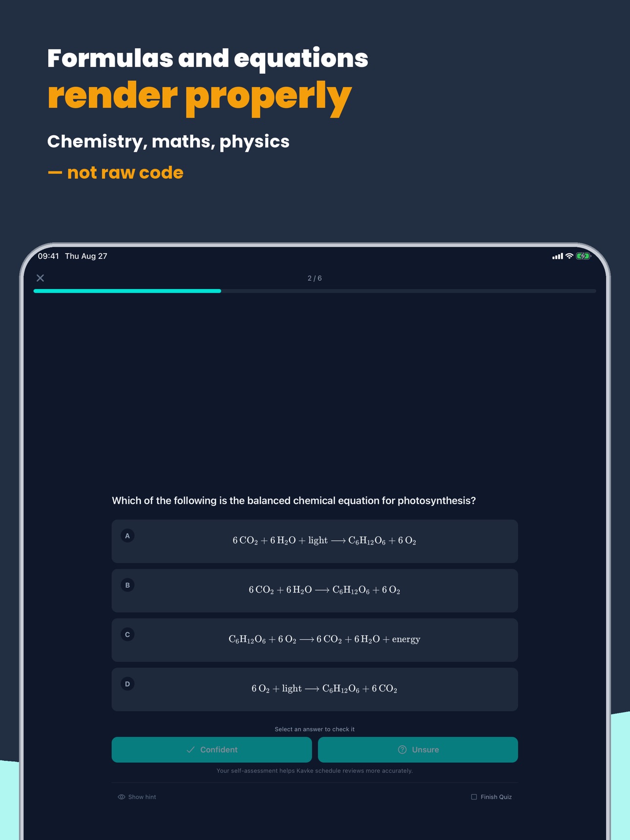
Task: Choose option D starting with 6 O2
Action: tap(315, 689)
